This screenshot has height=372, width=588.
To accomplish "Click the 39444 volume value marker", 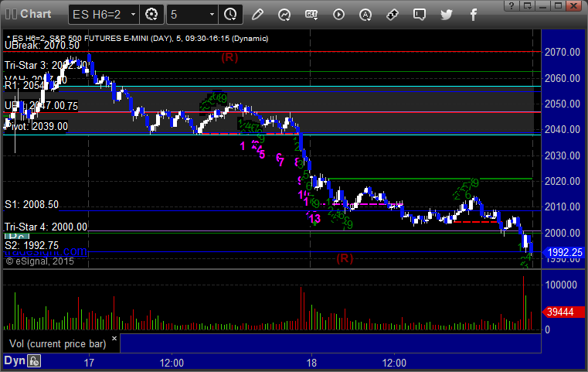I will point(563,312).
